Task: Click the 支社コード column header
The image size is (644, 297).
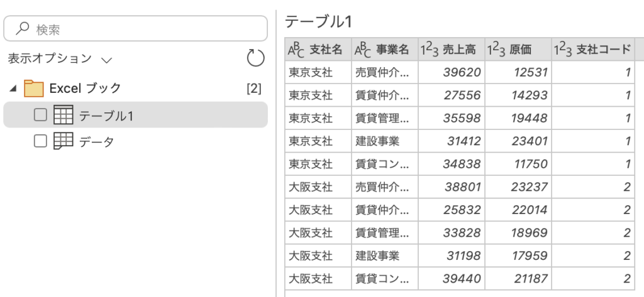Action: click(x=593, y=50)
